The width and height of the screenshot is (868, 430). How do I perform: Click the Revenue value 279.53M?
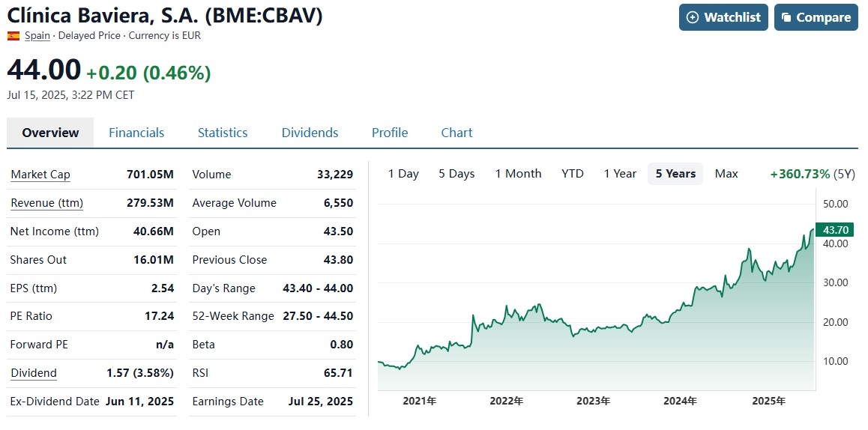[x=150, y=203]
